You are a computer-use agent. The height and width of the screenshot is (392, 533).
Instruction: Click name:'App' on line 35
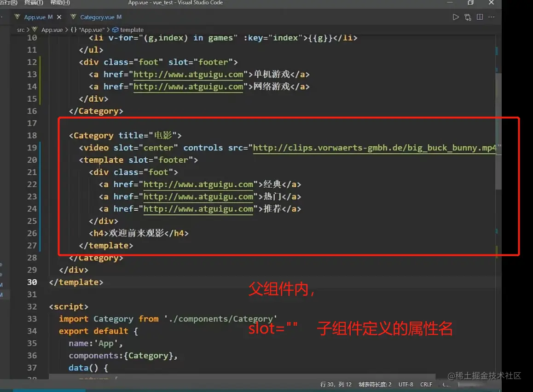pyautogui.click(x=96, y=343)
